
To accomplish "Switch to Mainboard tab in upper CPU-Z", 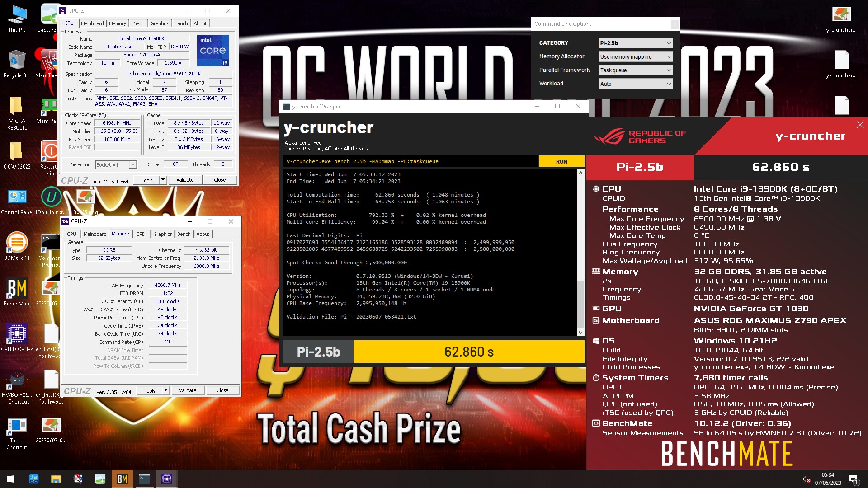I will [x=93, y=23].
